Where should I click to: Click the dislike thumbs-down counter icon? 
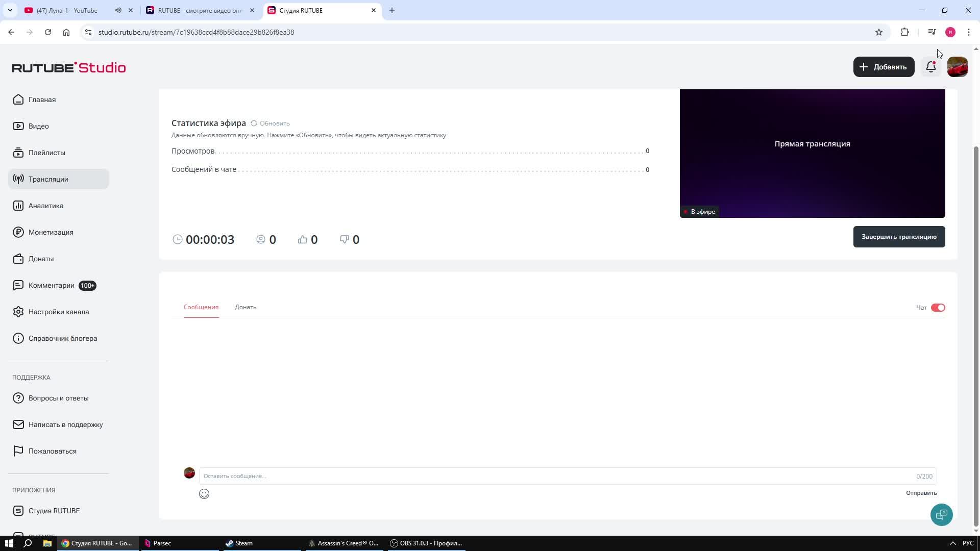(345, 240)
